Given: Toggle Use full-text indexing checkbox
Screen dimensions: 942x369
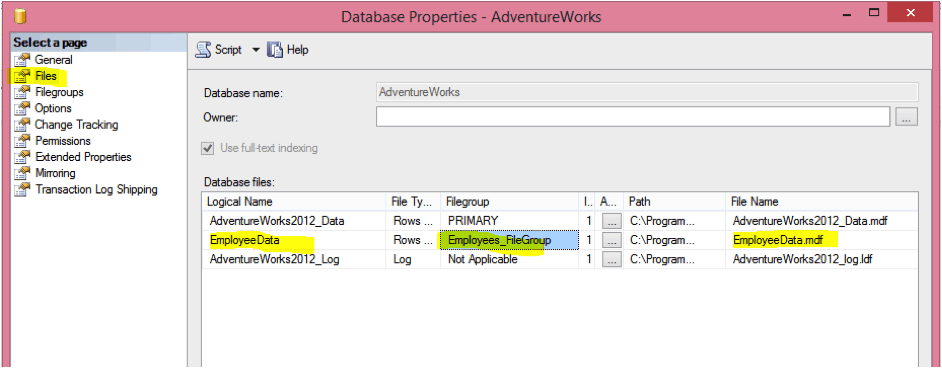Looking at the screenshot, I should coord(208,148).
